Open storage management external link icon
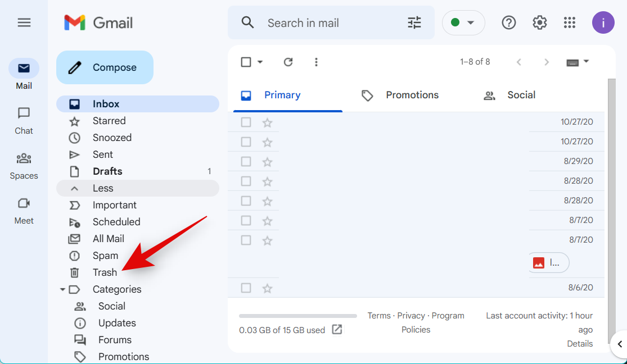The height and width of the screenshot is (364, 627). 337,330
